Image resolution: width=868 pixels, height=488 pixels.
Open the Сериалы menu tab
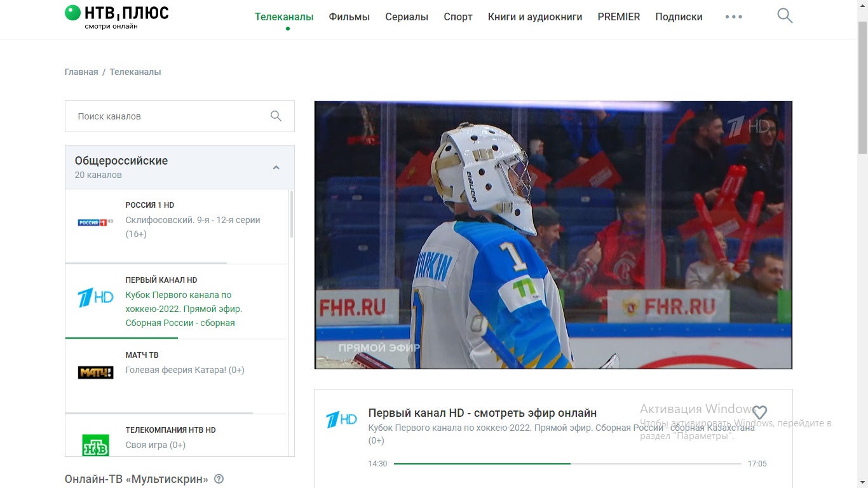click(407, 17)
